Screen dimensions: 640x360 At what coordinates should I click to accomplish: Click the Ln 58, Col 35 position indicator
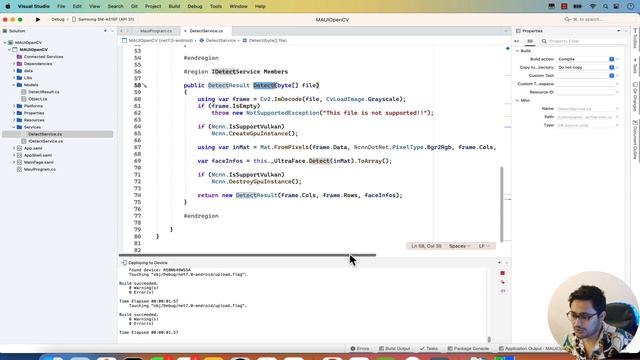click(x=426, y=246)
